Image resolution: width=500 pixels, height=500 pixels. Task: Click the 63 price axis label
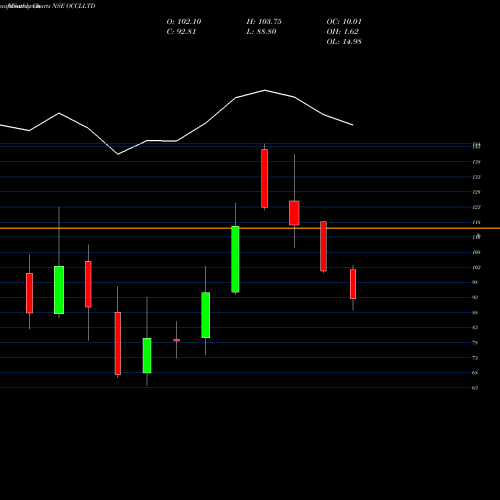[x=475, y=388]
